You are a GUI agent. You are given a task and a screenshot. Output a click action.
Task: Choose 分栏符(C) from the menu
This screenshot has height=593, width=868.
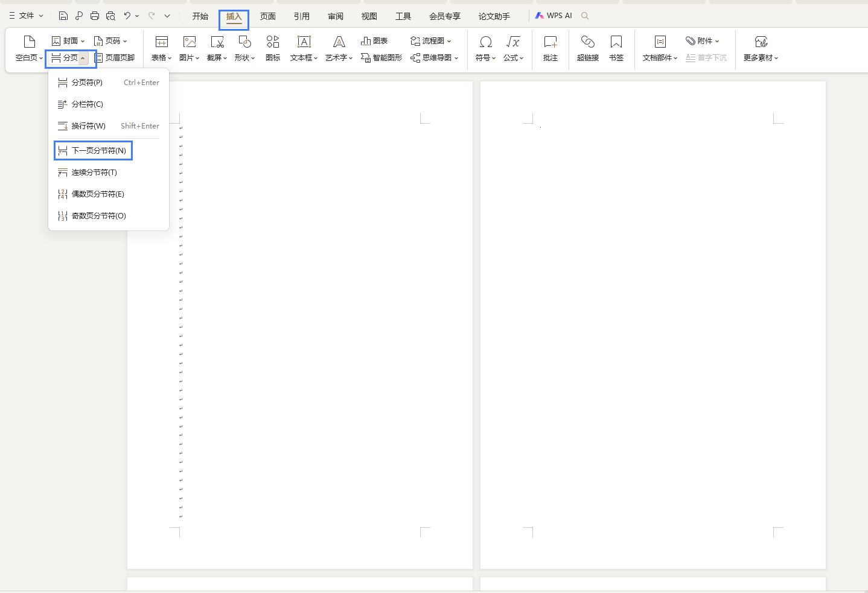coord(109,104)
